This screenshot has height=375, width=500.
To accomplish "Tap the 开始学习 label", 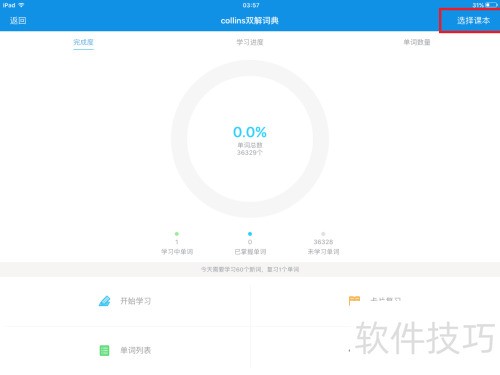I will [x=136, y=301].
